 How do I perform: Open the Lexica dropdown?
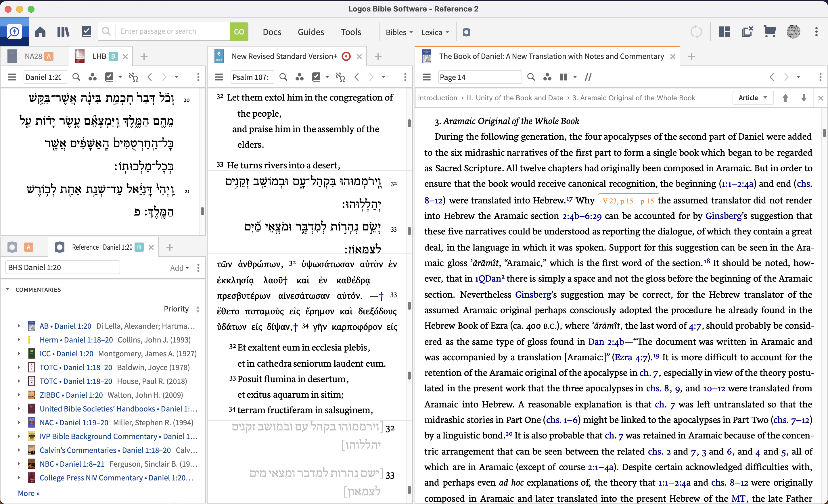pos(435,32)
